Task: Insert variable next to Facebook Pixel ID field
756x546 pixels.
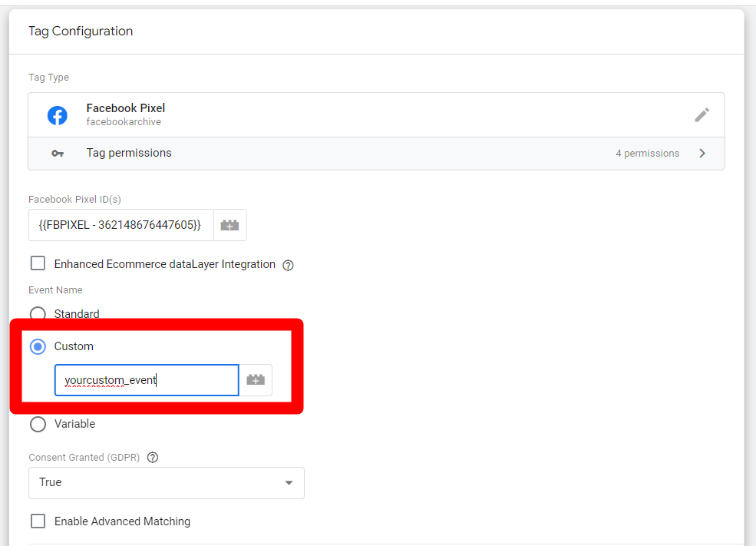Action: pos(230,225)
